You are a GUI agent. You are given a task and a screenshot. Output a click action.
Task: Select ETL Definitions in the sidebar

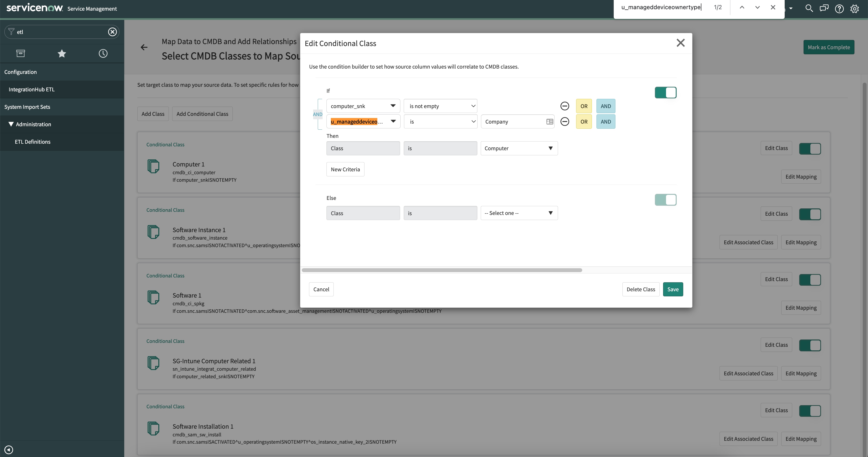point(32,142)
